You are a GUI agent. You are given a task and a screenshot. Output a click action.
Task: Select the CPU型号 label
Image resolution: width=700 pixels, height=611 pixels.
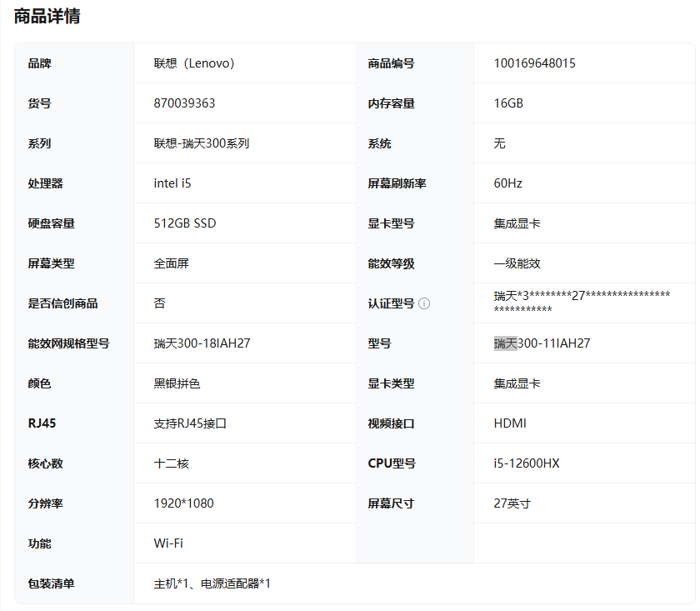point(392,463)
